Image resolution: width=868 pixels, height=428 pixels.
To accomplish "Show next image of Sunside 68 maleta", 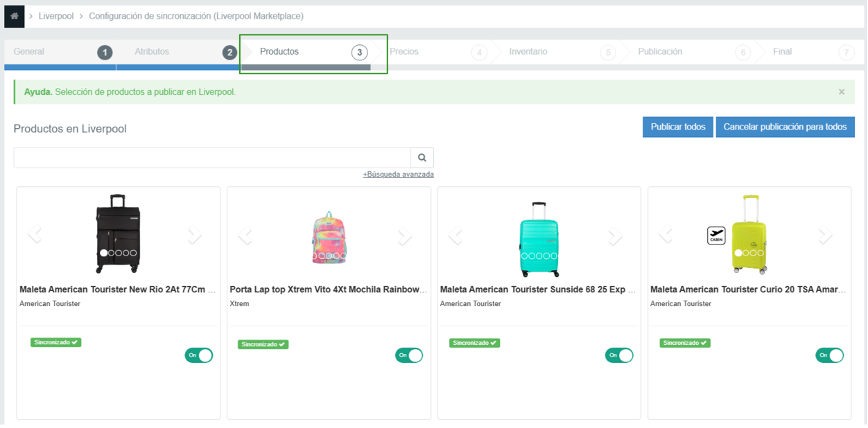I will point(615,236).
